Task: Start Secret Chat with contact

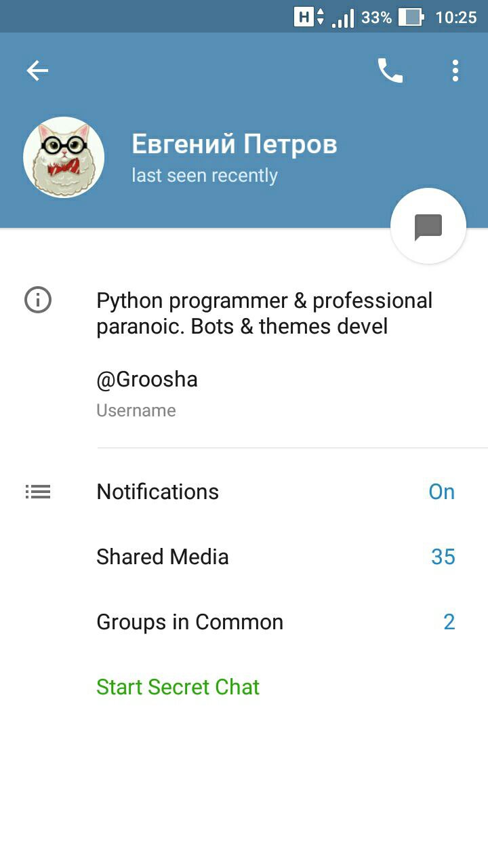Action: pos(178,687)
